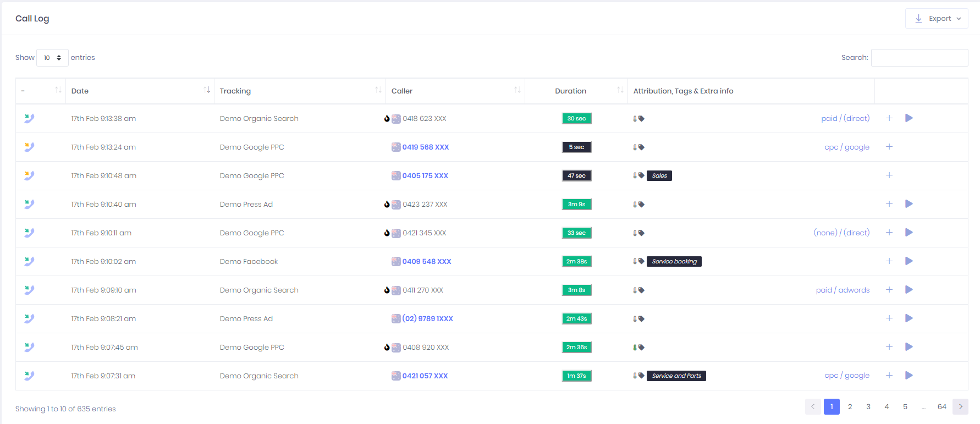Screen dimensions: 980x424
Task: Click the missed call icon for 9:10:48 am call
Action: 29,175
